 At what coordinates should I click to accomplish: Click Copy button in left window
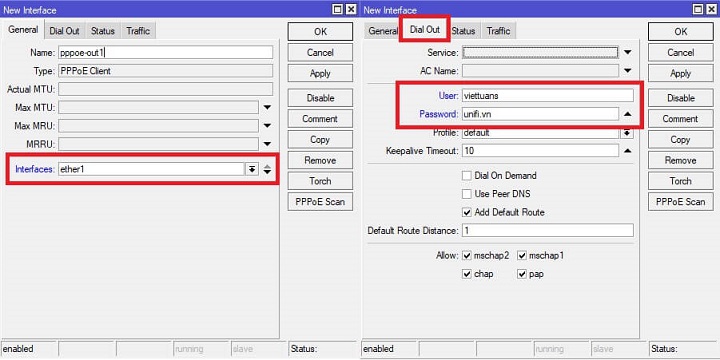321,140
